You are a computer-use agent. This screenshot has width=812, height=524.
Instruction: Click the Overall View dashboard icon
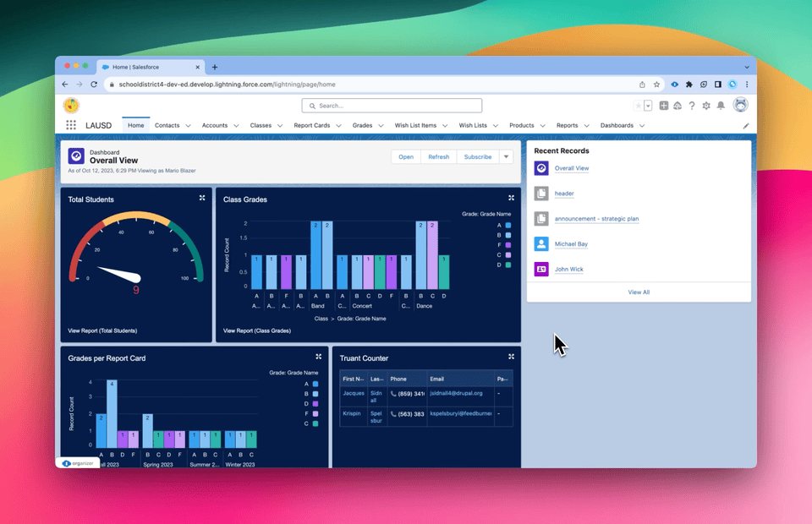tap(541, 168)
